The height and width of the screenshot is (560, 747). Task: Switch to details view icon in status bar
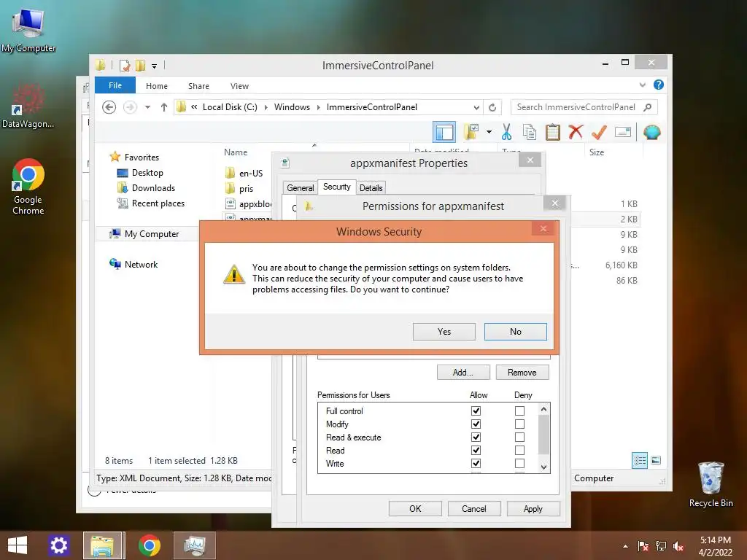(640, 460)
